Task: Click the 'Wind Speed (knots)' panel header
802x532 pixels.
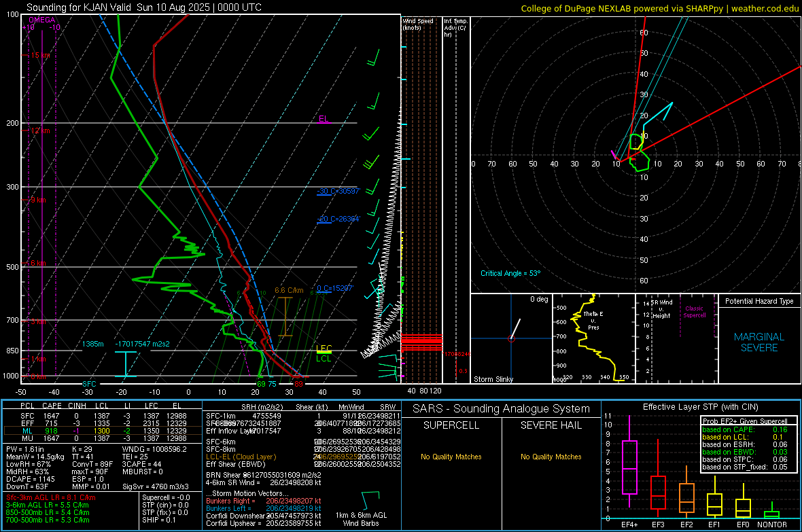Action: 417,24
